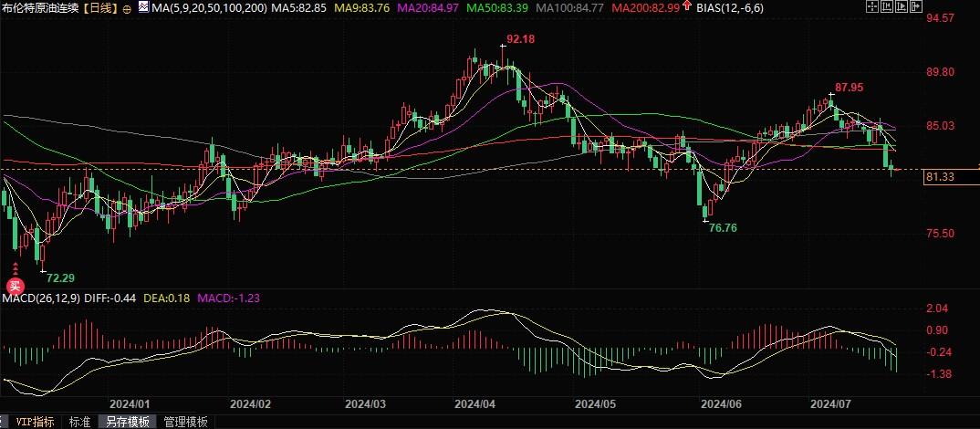
Task: Click the 2024/01 date axis label
Action: coord(130,404)
